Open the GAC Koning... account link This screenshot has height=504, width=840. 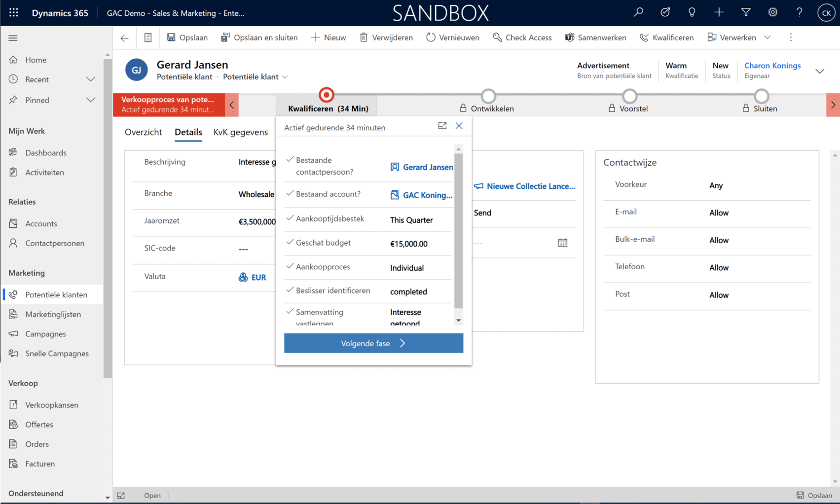[x=427, y=195]
